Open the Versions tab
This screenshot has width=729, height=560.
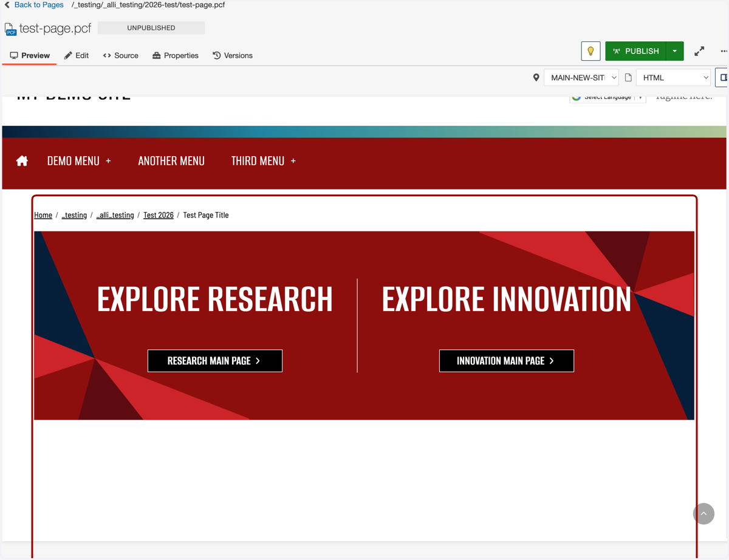(232, 55)
